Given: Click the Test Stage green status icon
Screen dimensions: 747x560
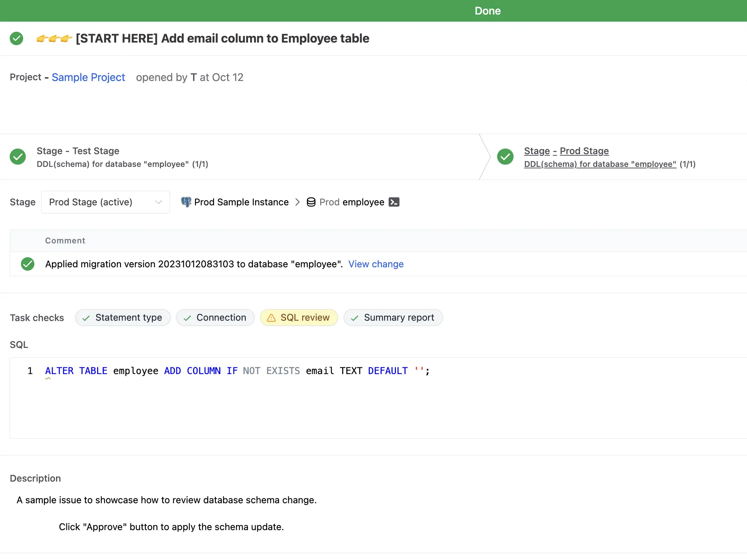Looking at the screenshot, I should point(18,157).
